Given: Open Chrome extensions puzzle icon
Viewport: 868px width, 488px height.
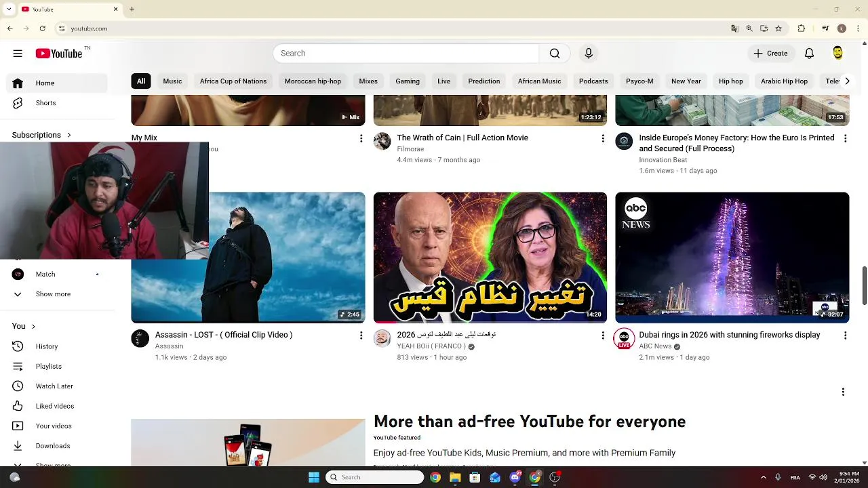Looking at the screenshot, I should [802, 28].
